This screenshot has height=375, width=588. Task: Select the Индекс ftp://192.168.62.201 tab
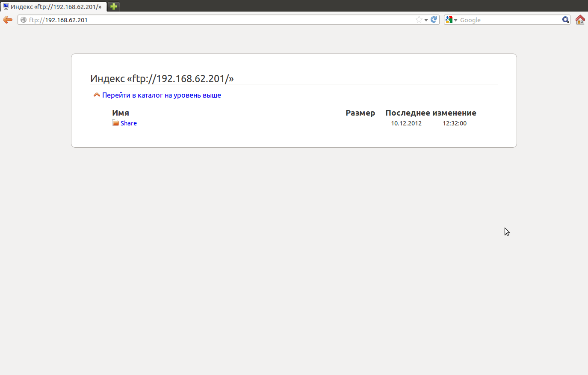53,6
